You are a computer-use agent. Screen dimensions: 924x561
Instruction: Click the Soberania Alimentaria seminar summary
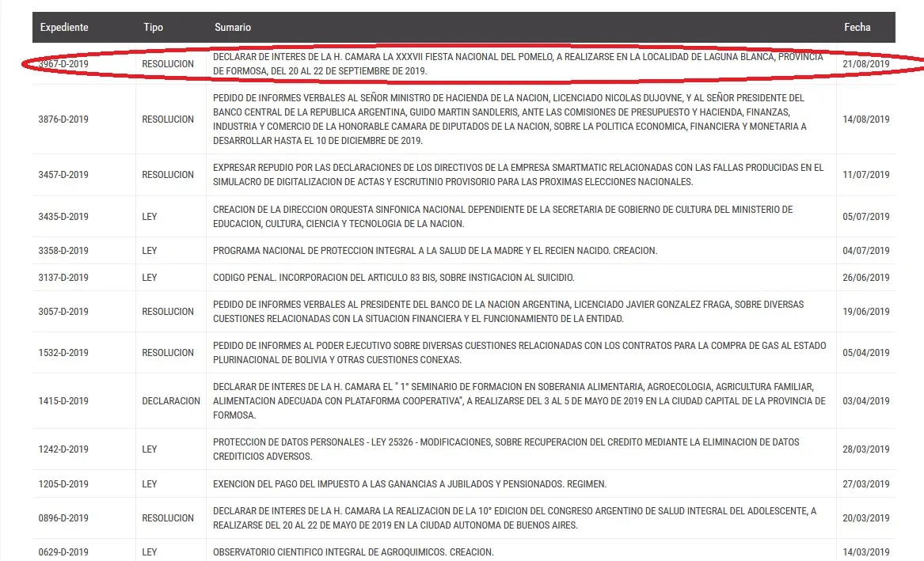(519, 401)
